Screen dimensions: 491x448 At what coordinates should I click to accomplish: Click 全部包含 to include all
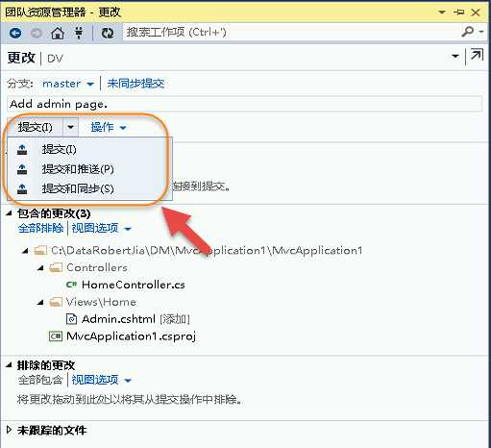(40, 380)
